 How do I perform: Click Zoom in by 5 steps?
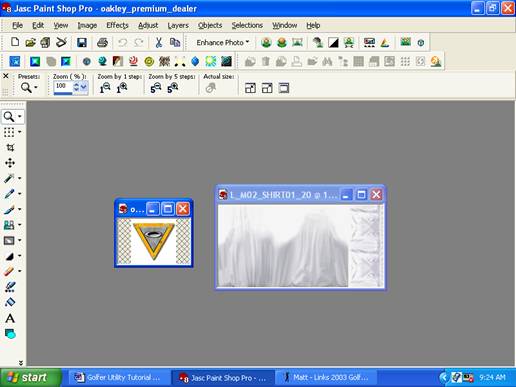[x=173, y=88]
